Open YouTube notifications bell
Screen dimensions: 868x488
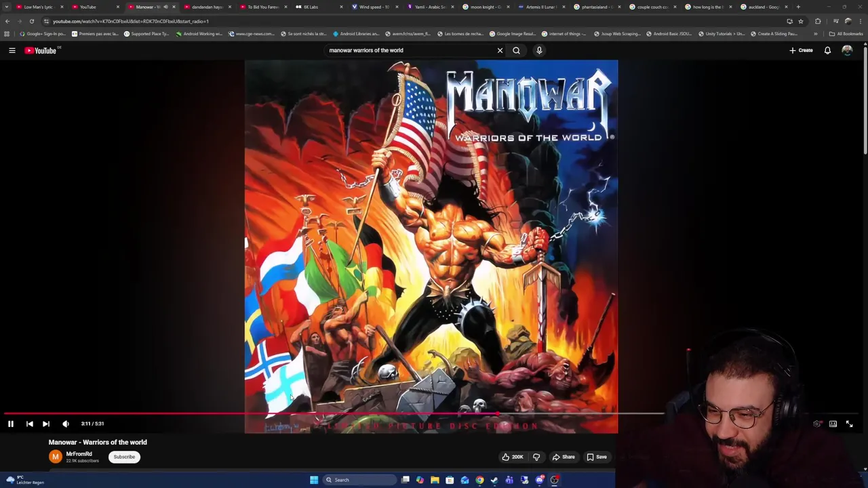(x=827, y=50)
